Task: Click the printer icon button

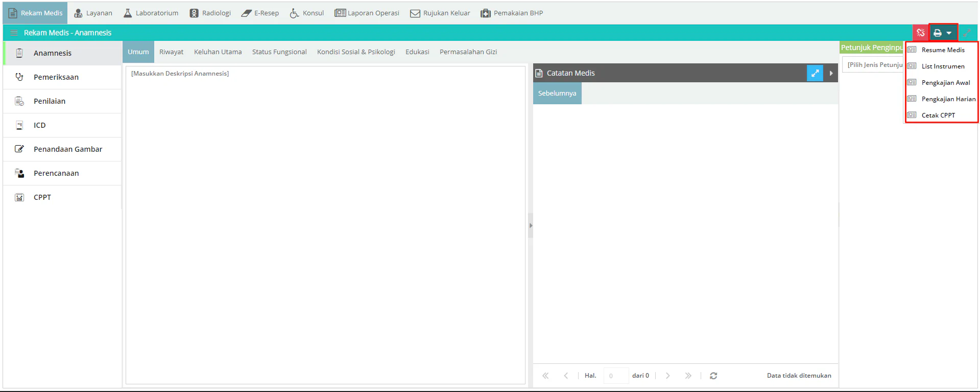Action: point(938,33)
